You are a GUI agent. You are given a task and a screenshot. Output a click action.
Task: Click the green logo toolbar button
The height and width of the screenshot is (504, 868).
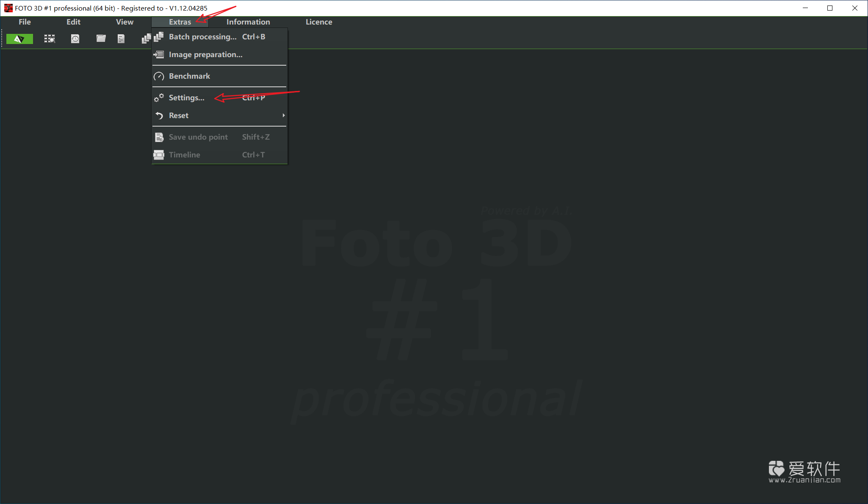coord(19,39)
